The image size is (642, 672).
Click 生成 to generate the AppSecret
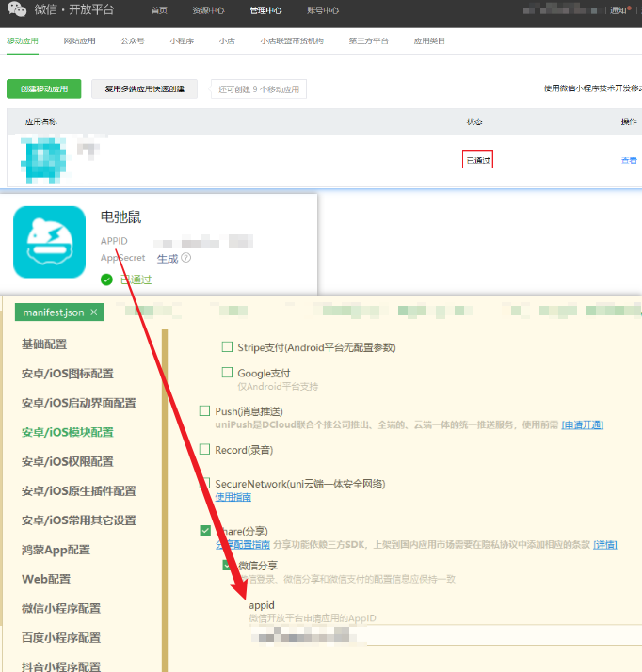coord(168,259)
